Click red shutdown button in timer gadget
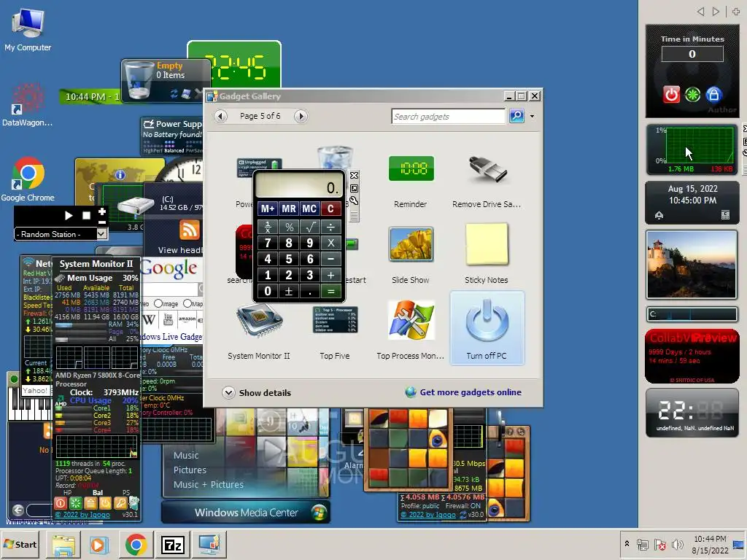 (x=671, y=94)
